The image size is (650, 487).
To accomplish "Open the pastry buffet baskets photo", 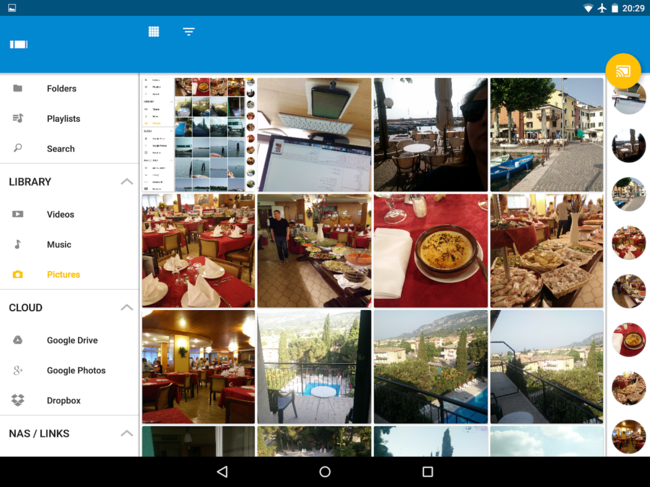I will (x=547, y=251).
